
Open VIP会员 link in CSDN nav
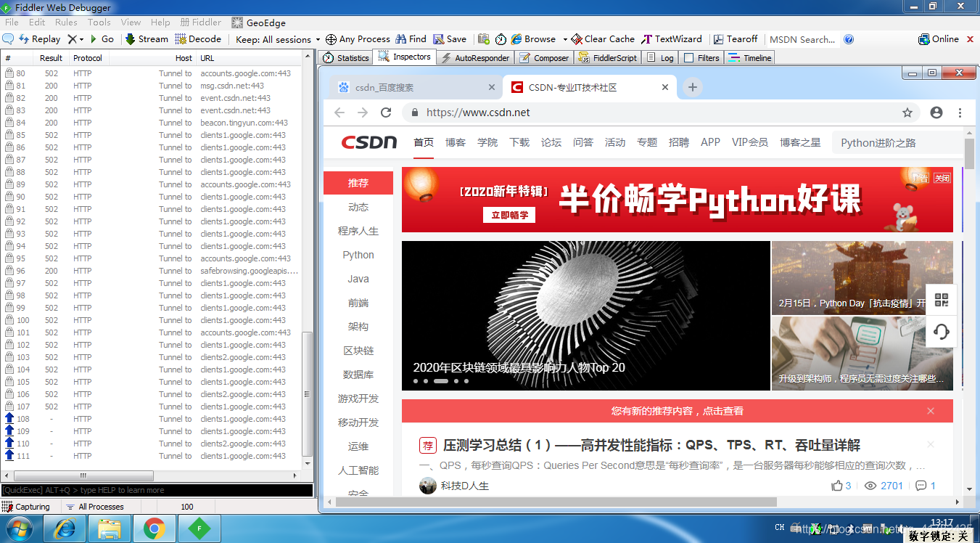click(750, 142)
